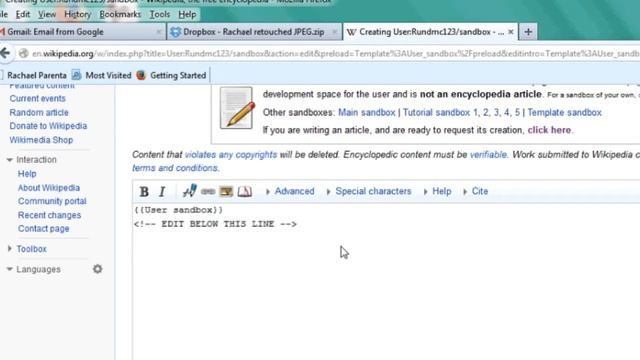Open the Edit menu

[x=23, y=14]
